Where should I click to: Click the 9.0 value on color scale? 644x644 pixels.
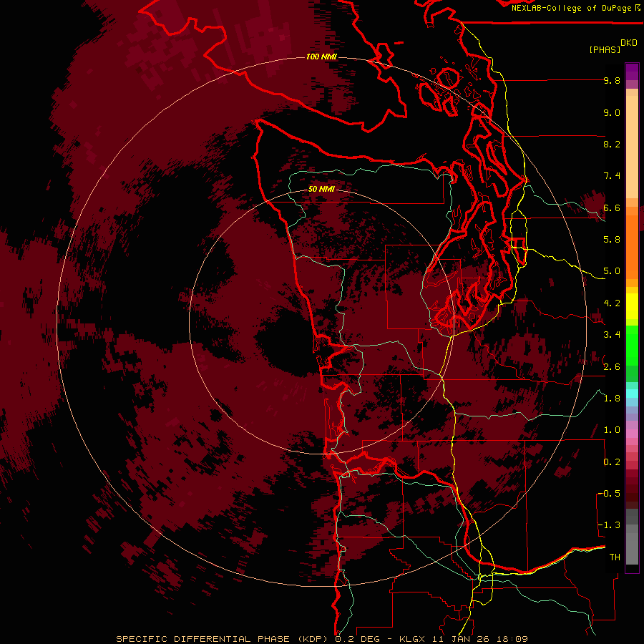[612, 113]
